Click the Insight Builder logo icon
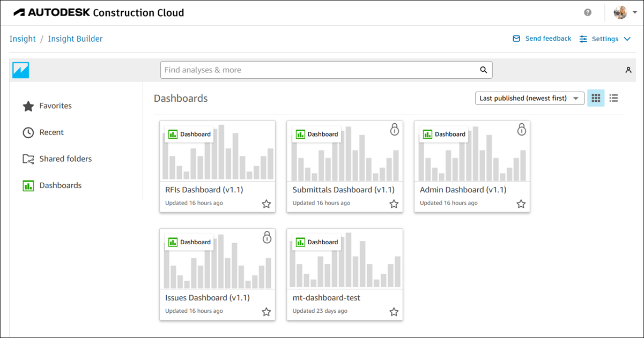This screenshot has height=338, width=644. pyautogui.click(x=21, y=70)
